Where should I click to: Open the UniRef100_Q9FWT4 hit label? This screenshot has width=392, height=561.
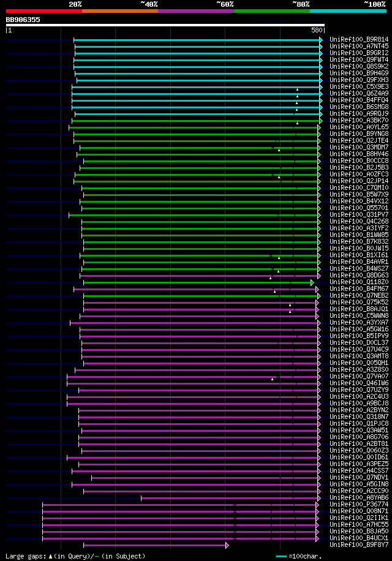[x=359, y=60]
